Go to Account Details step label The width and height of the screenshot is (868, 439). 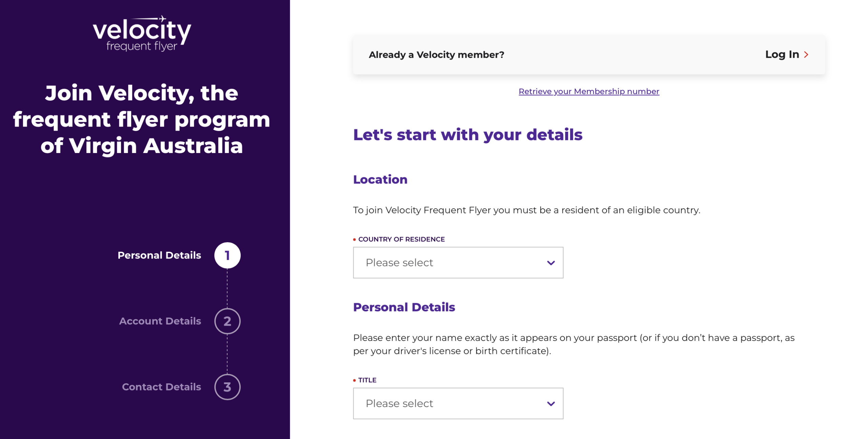tap(160, 321)
